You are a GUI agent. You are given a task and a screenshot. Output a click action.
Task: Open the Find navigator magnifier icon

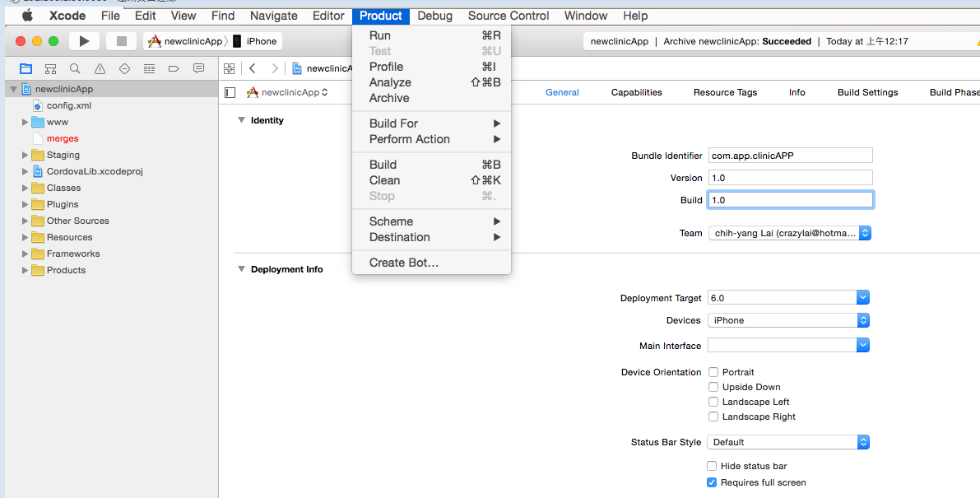(x=75, y=69)
